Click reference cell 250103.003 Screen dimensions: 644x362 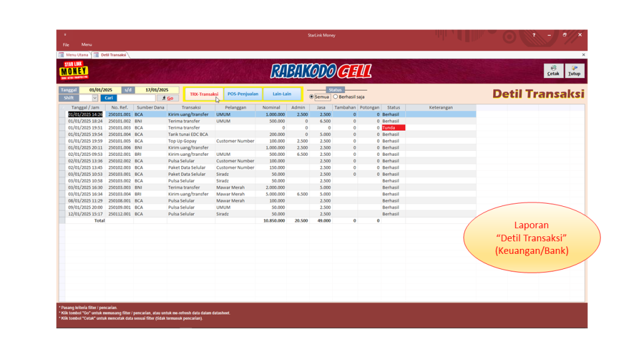pyautogui.click(x=119, y=187)
